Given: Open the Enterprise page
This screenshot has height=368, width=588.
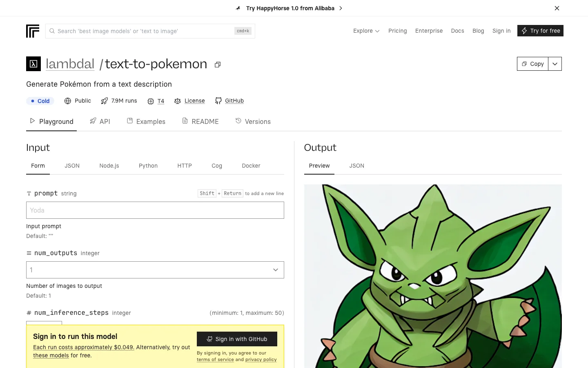Looking at the screenshot, I should (429, 31).
